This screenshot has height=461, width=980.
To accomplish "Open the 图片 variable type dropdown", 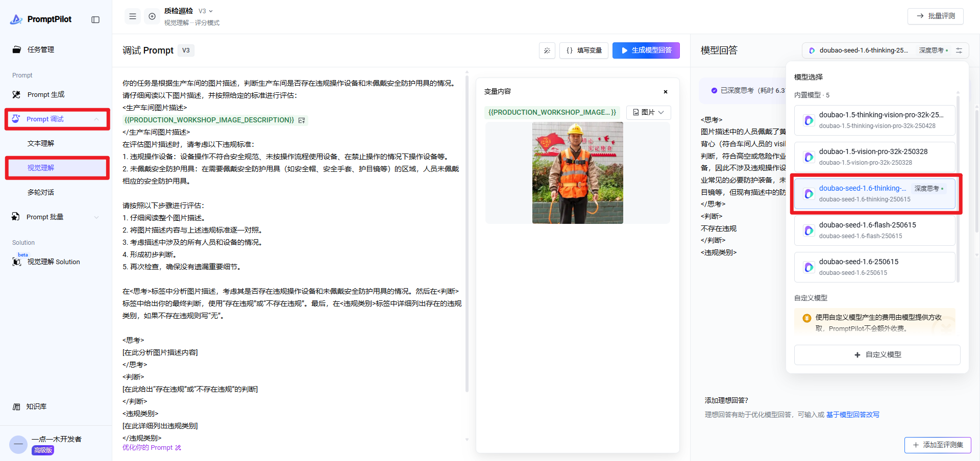I will pos(648,112).
